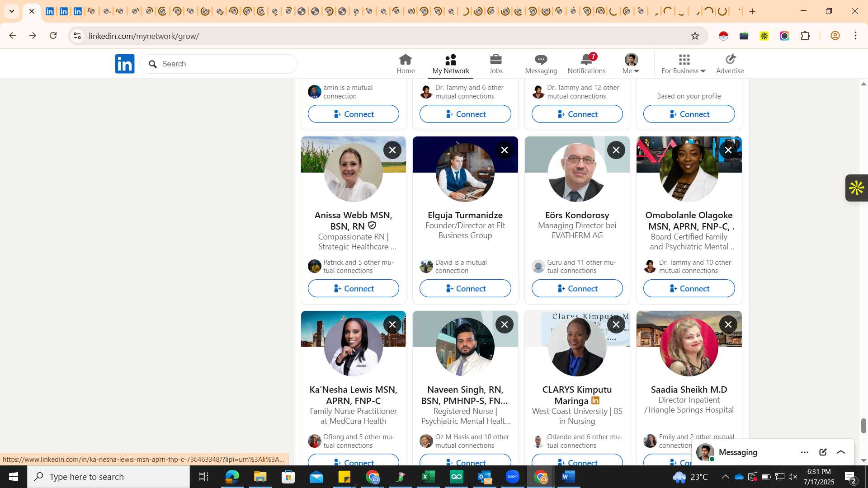Click the scrollbar down arrow
This screenshot has height=488, width=868.
[863, 460]
